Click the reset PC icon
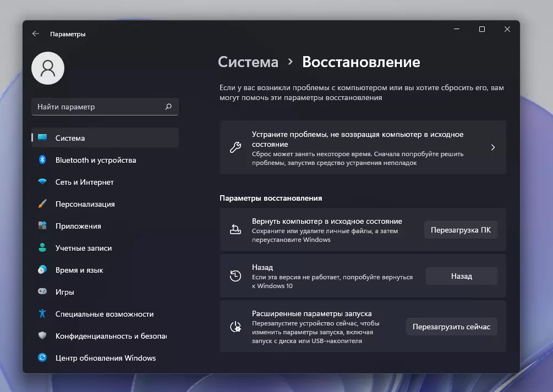This screenshot has height=392, width=553. tap(236, 229)
